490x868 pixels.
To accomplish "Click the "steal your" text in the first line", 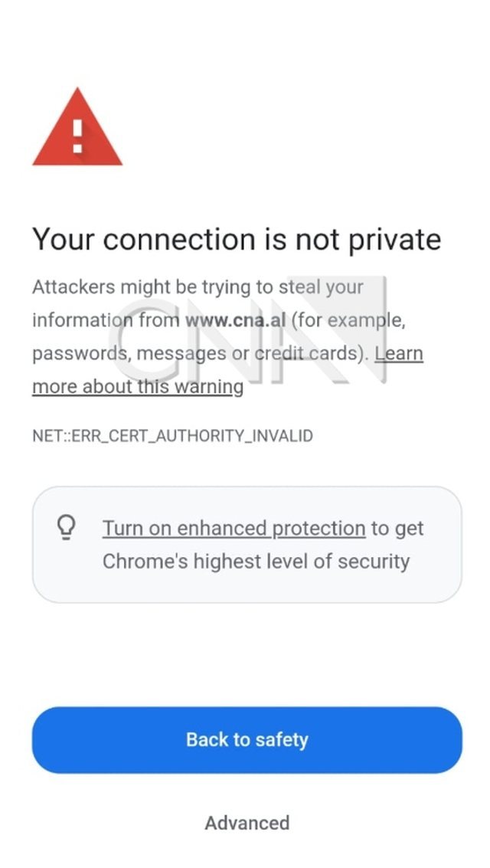I will click(x=320, y=287).
